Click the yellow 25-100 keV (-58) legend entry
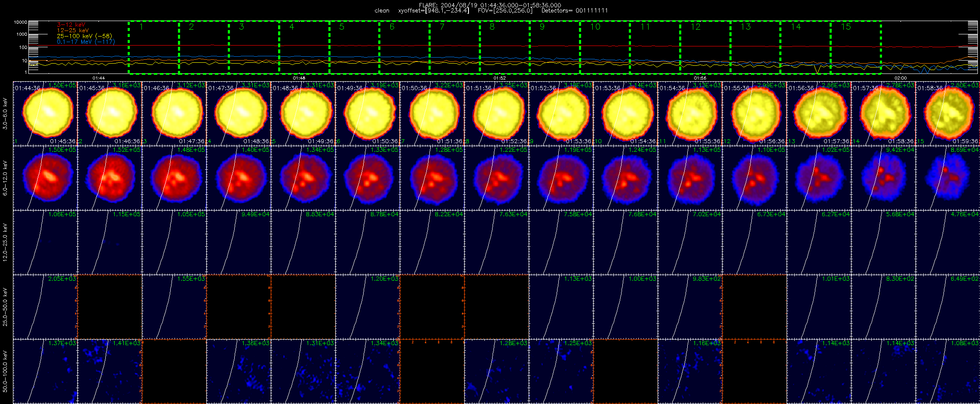The height and width of the screenshot is (404, 980). pos(84,36)
